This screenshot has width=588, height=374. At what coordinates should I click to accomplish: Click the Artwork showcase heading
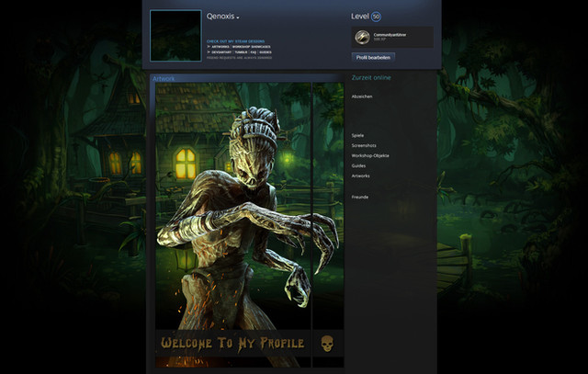tap(164, 79)
